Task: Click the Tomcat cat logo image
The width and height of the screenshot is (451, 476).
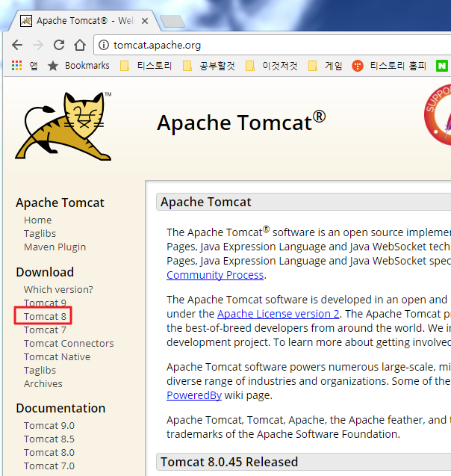Action: point(63,126)
